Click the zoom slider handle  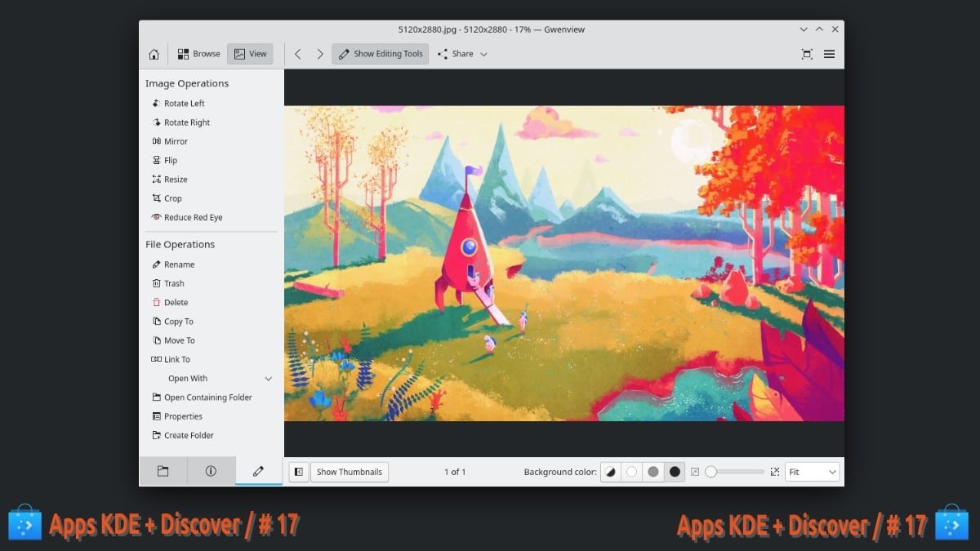711,472
